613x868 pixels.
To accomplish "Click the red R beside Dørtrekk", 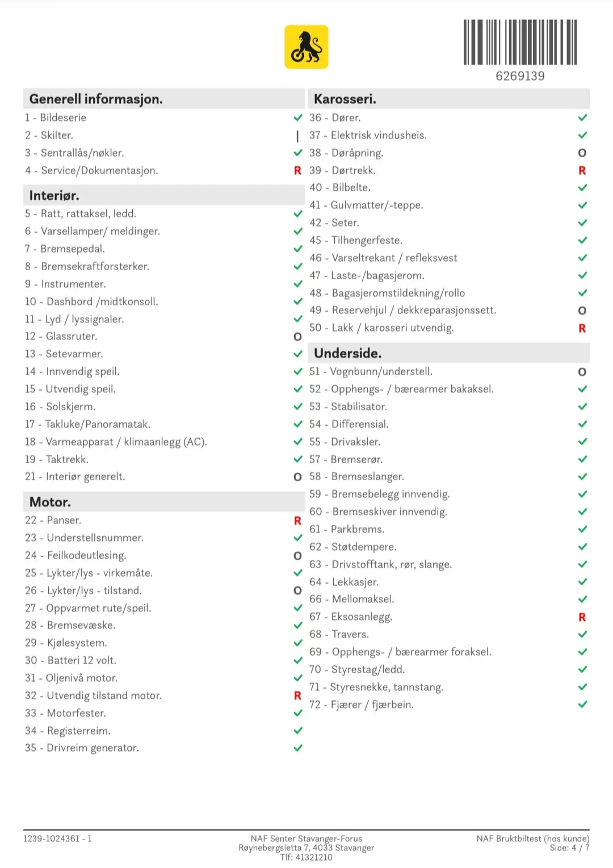I will coord(582,170).
